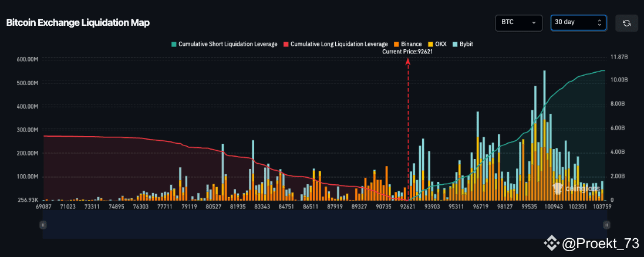The width and height of the screenshot is (644, 257).
Task: Click the 100.00M left axis label
Action: tap(28, 177)
